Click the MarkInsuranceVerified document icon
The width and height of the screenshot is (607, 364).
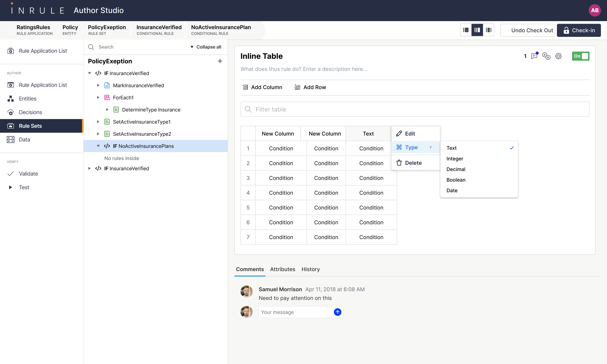click(107, 85)
